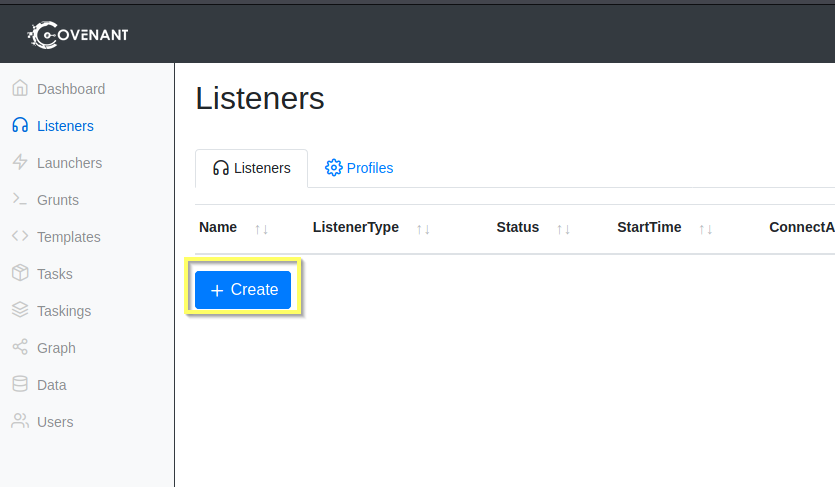Click the Templates code brackets icon
Image resolution: width=835 pixels, height=487 pixels.
pyautogui.click(x=20, y=237)
